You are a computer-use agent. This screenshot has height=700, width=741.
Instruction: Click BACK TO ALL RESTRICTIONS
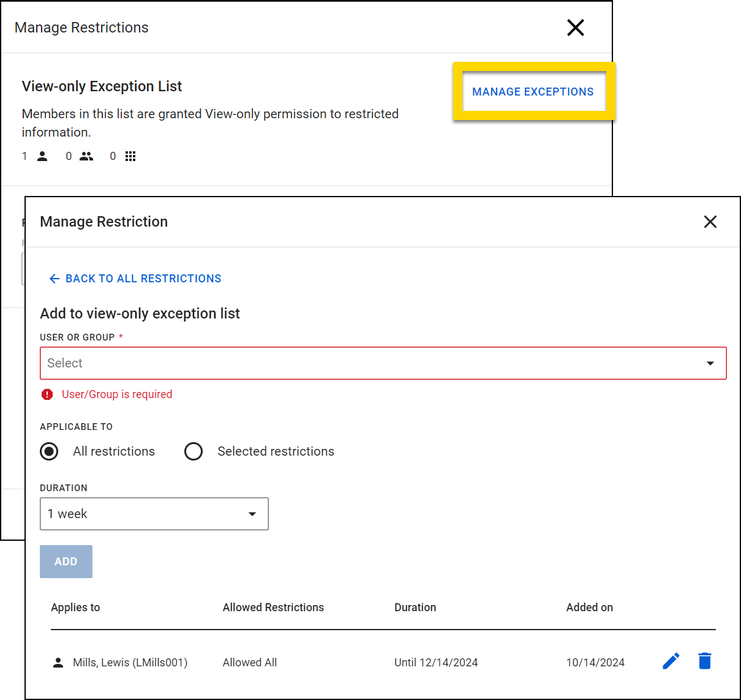144,278
